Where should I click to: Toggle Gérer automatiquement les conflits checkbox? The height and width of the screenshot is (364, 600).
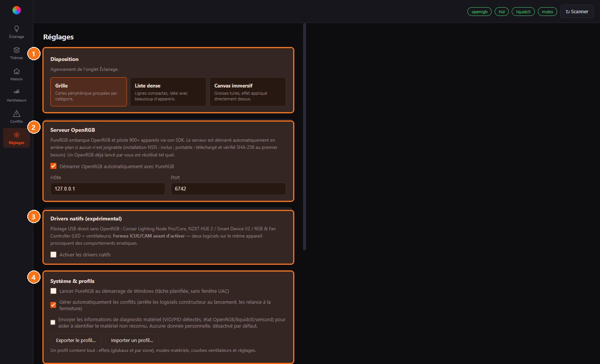(53, 305)
